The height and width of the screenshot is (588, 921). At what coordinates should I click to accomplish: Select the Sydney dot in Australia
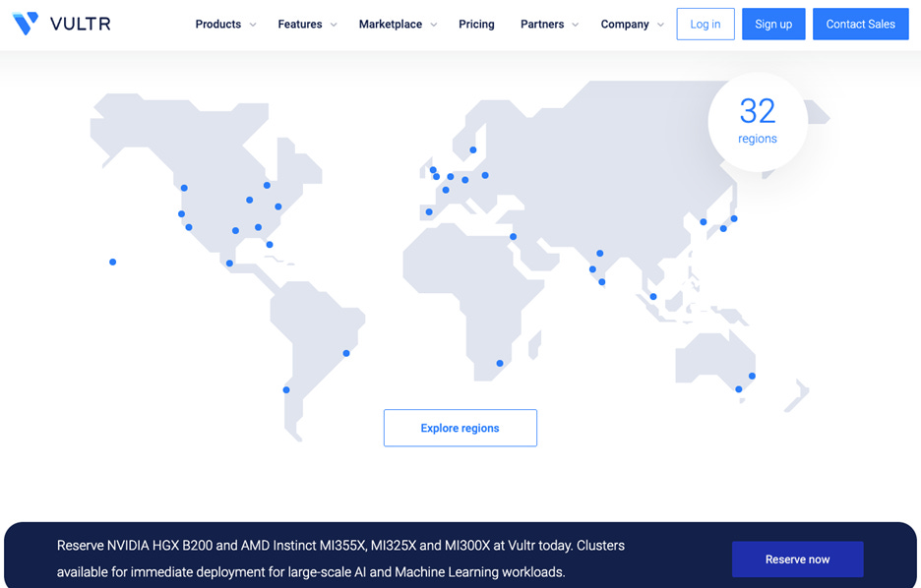752,376
